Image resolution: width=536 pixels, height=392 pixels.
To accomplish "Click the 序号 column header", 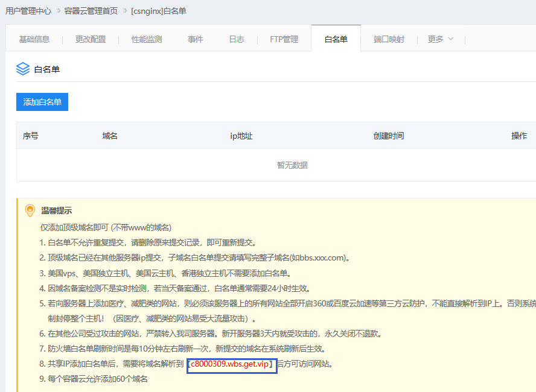I will [x=31, y=136].
